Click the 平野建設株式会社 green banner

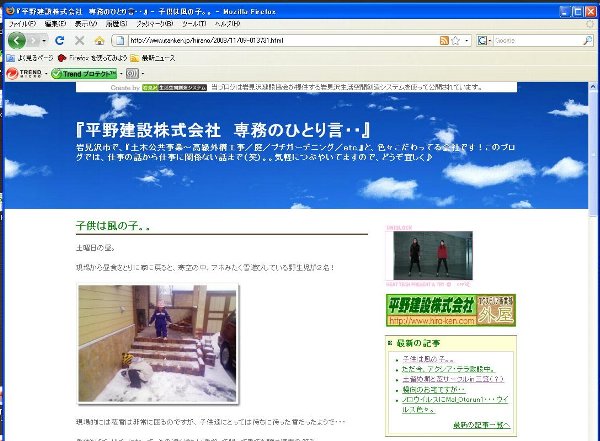(x=450, y=309)
